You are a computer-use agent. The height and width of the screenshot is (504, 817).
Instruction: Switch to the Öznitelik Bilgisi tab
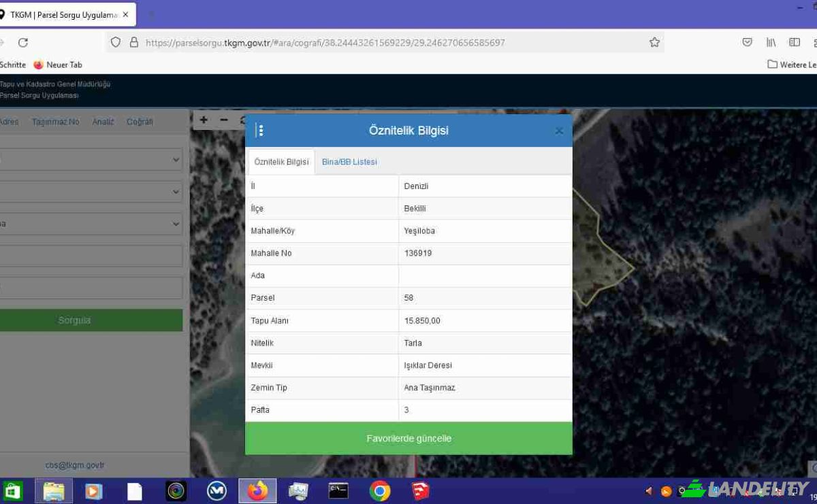coord(281,162)
